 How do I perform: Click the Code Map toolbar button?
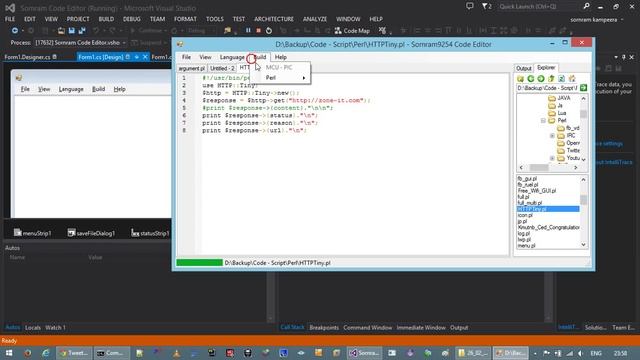click(x=352, y=31)
